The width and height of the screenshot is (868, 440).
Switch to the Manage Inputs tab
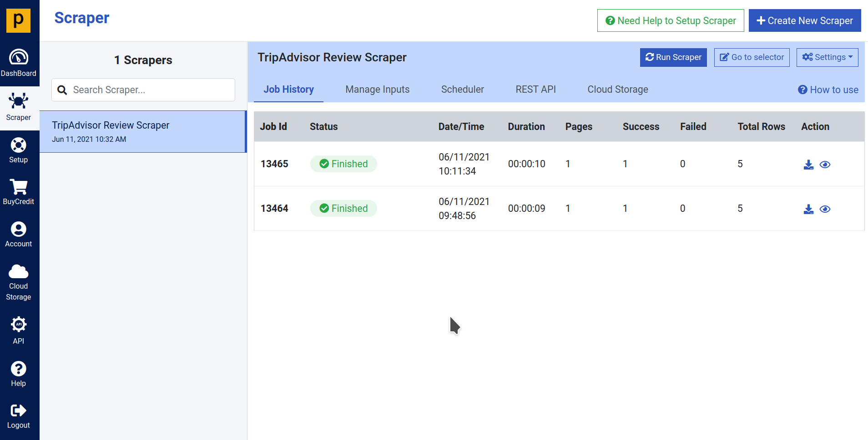coord(377,90)
